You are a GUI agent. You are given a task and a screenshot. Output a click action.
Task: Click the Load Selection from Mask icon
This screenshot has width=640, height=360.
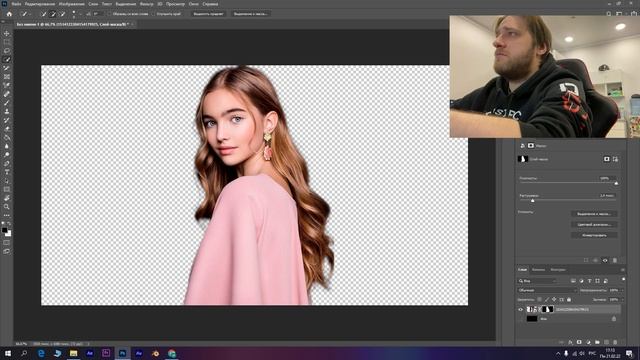point(586,260)
